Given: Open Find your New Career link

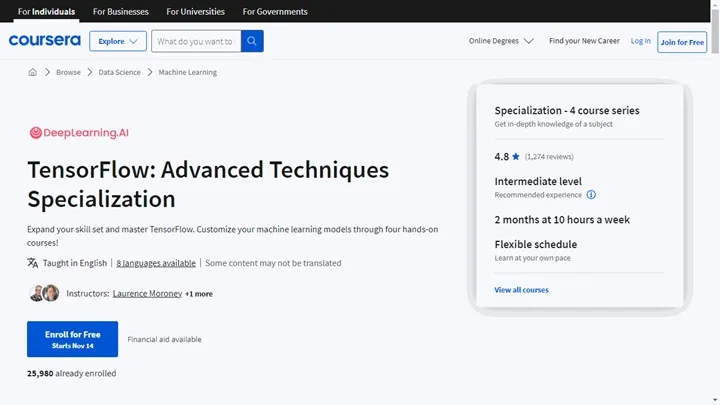Looking at the screenshot, I should click(584, 41).
